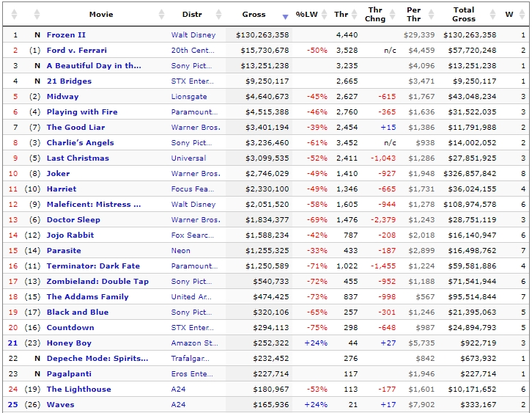This screenshot has width=532, height=413.
Task: Sort by Thr Chng column sort arrows
Action: 393,14
